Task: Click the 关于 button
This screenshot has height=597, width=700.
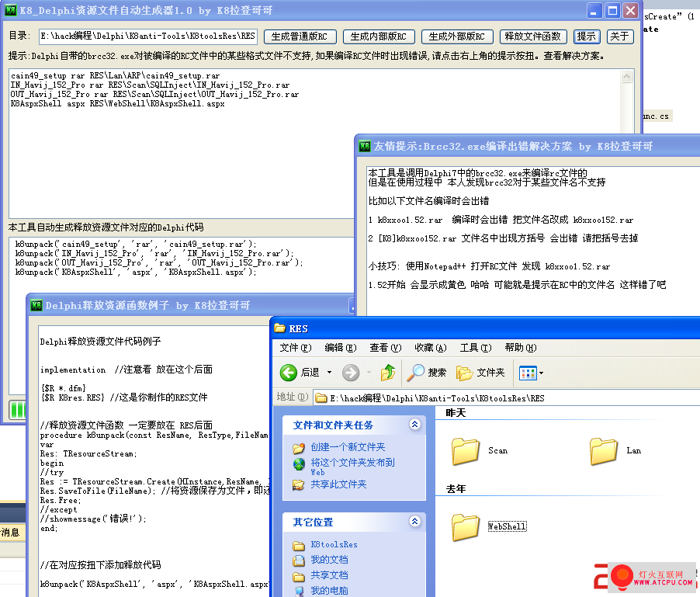Action: click(620, 36)
